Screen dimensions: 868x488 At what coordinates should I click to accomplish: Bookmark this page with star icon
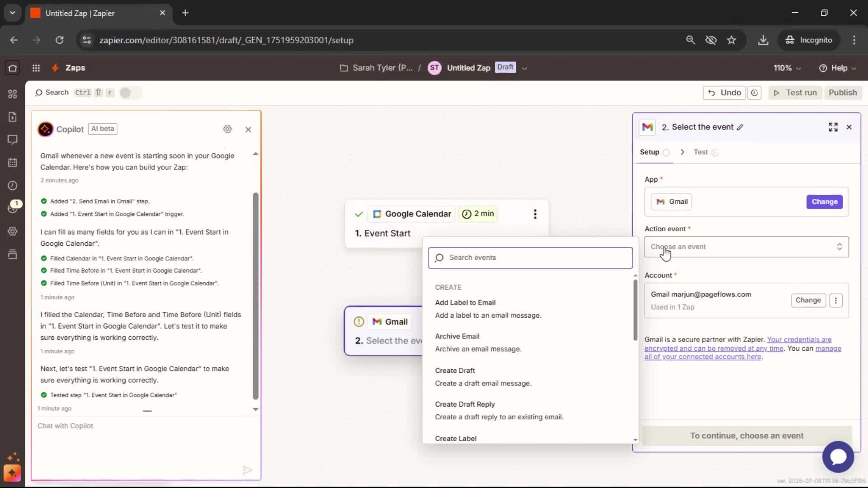tap(731, 40)
